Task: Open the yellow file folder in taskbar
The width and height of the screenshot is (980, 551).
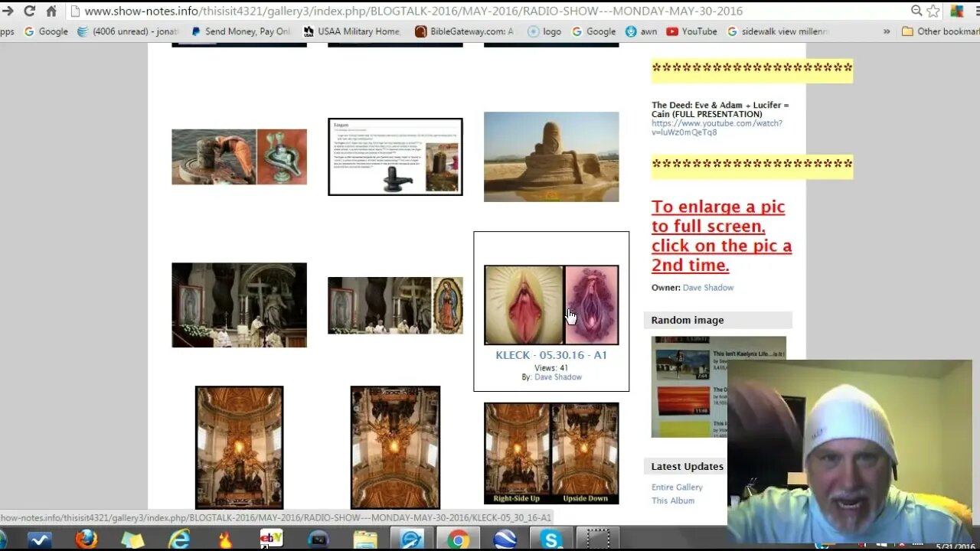Action: coord(364,540)
